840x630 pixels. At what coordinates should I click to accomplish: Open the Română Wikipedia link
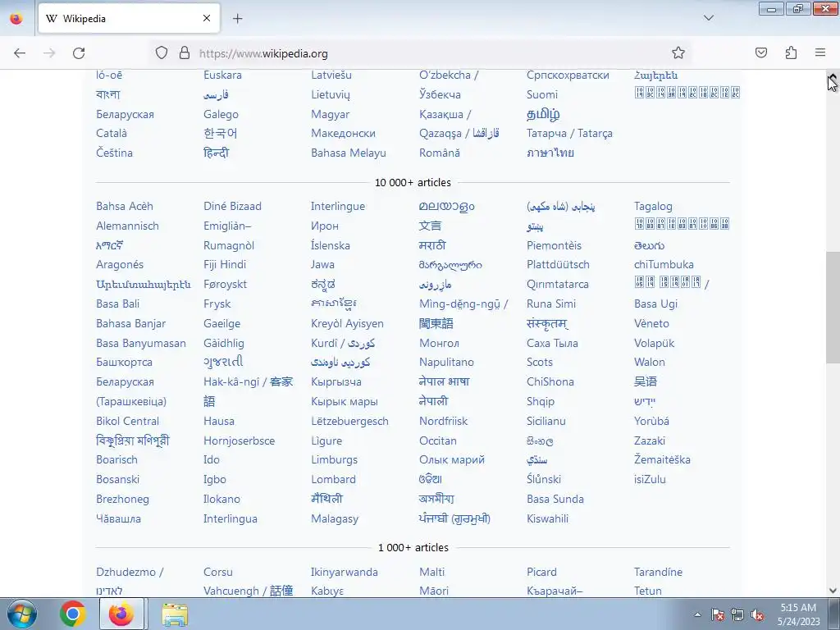coord(440,153)
